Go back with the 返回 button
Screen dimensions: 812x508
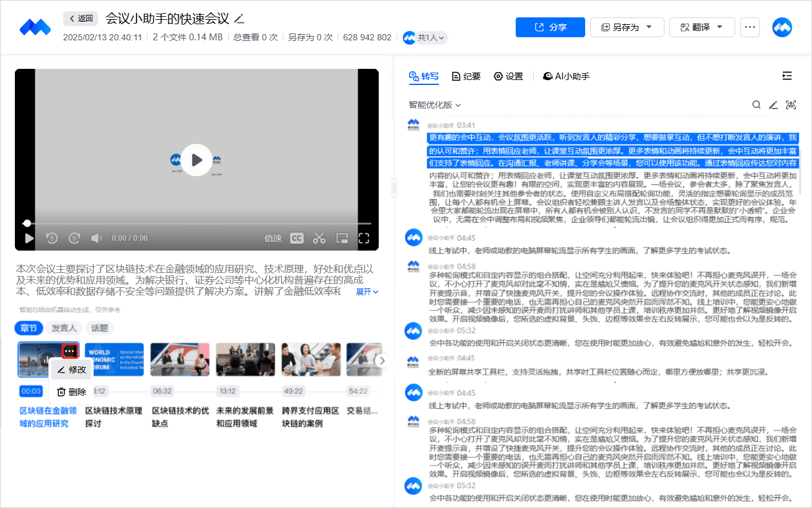pyautogui.click(x=81, y=19)
